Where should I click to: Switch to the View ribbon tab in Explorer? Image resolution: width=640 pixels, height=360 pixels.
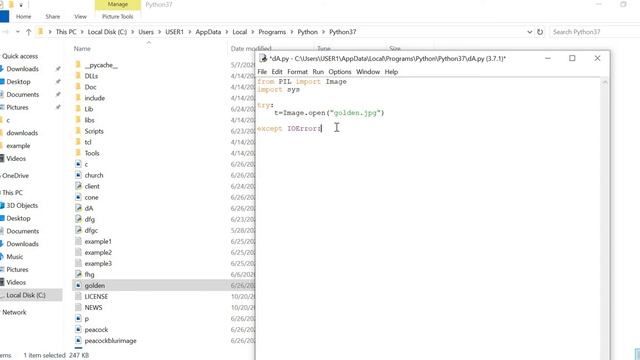pos(80,16)
